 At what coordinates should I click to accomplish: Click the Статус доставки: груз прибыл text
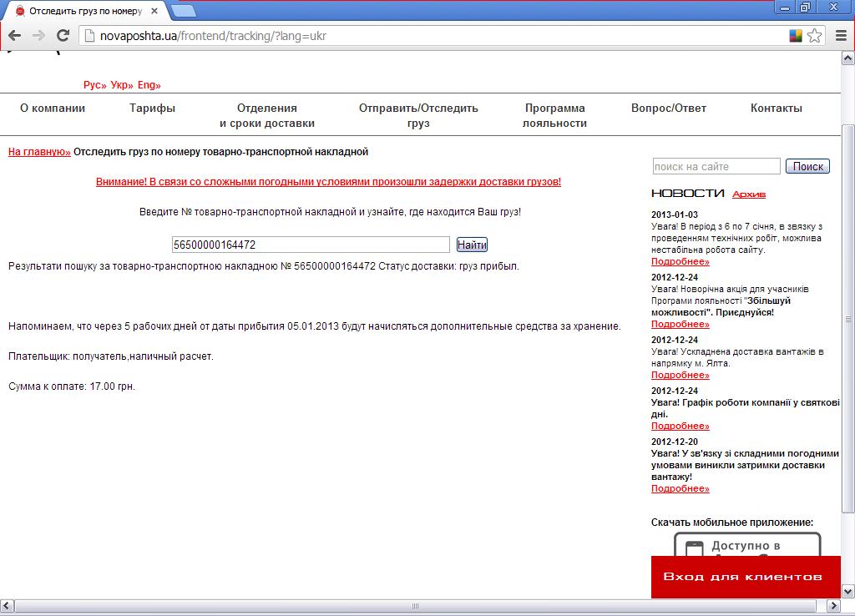[448, 266]
